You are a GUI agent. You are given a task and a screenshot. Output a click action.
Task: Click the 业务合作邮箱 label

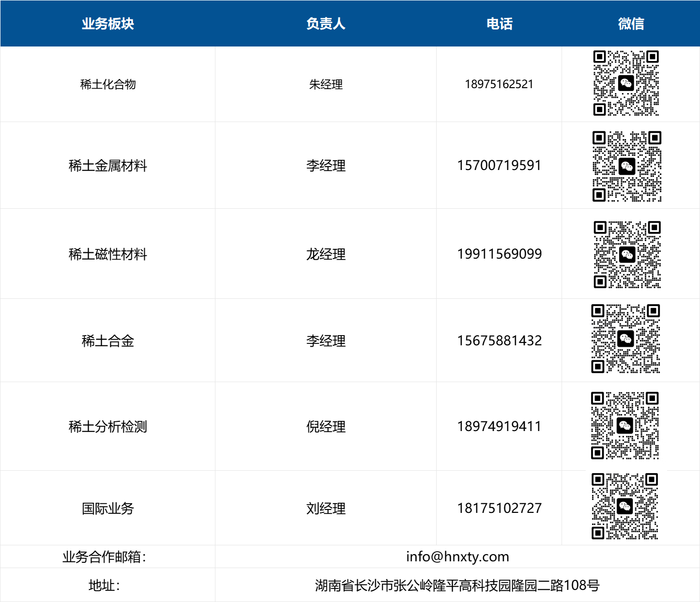point(104,557)
